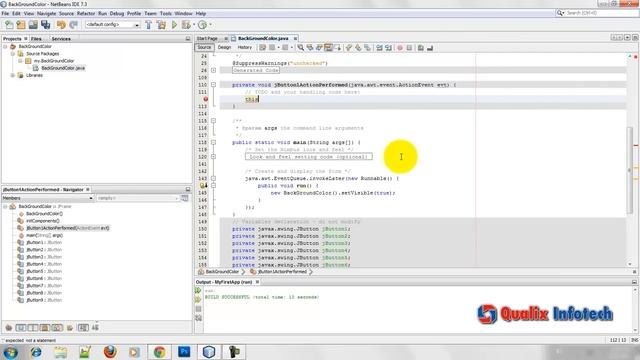The width and height of the screenshot is (640, 360).
Task: Click the Navigator filter icon beside the empty dropdown
Action: (x=184, y=198)
